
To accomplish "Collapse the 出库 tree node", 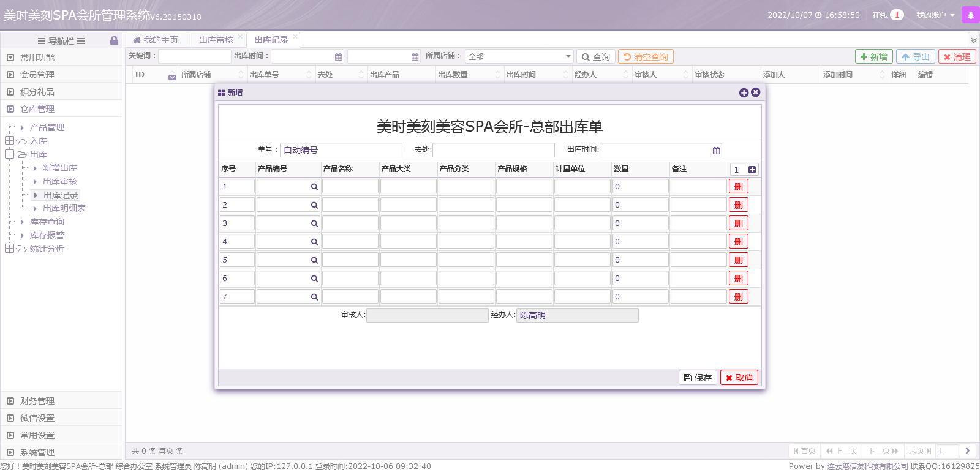I will (9, 154).
